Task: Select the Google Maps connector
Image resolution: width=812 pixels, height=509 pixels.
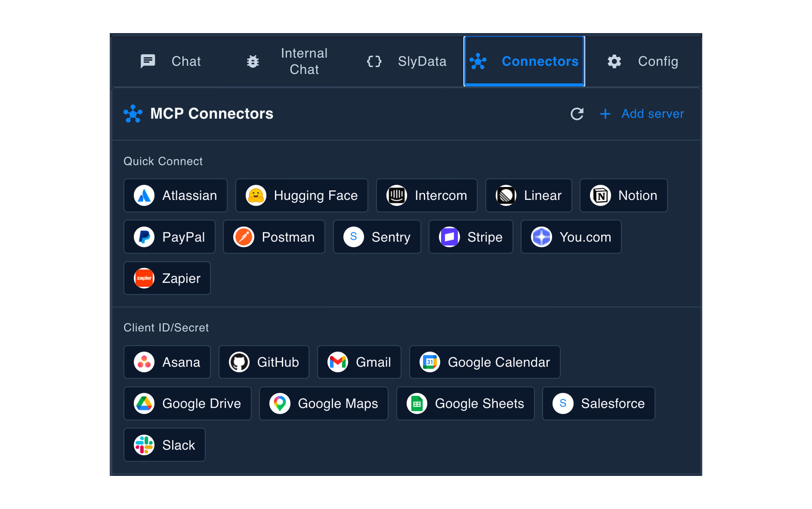Action: [324, 403]
